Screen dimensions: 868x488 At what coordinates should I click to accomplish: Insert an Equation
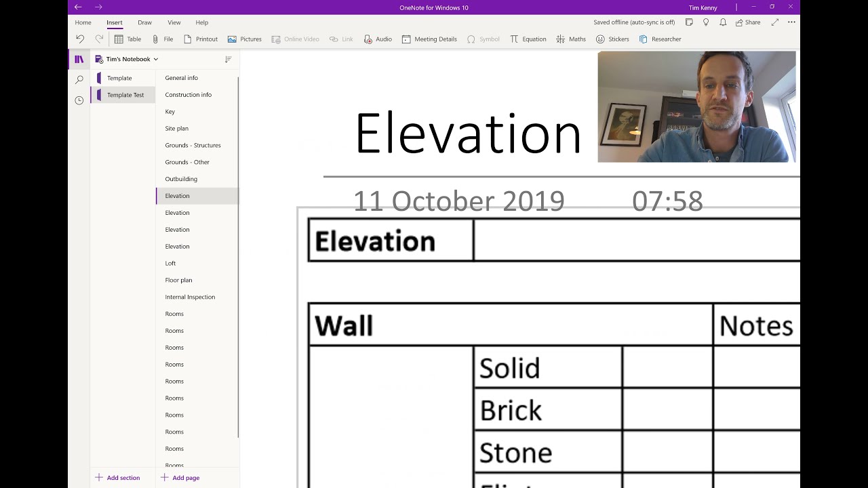[x=528, y=39]
